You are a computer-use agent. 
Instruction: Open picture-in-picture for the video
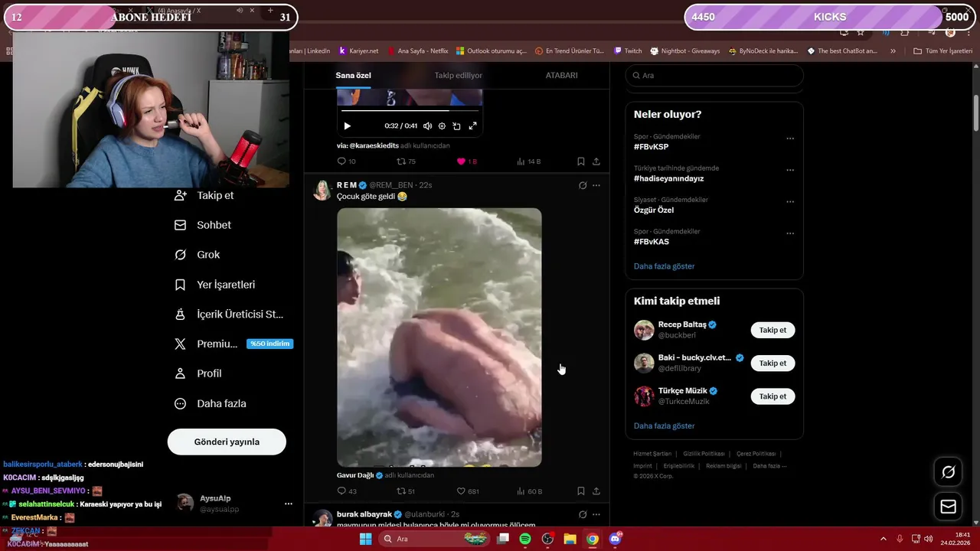pos(456,126)
